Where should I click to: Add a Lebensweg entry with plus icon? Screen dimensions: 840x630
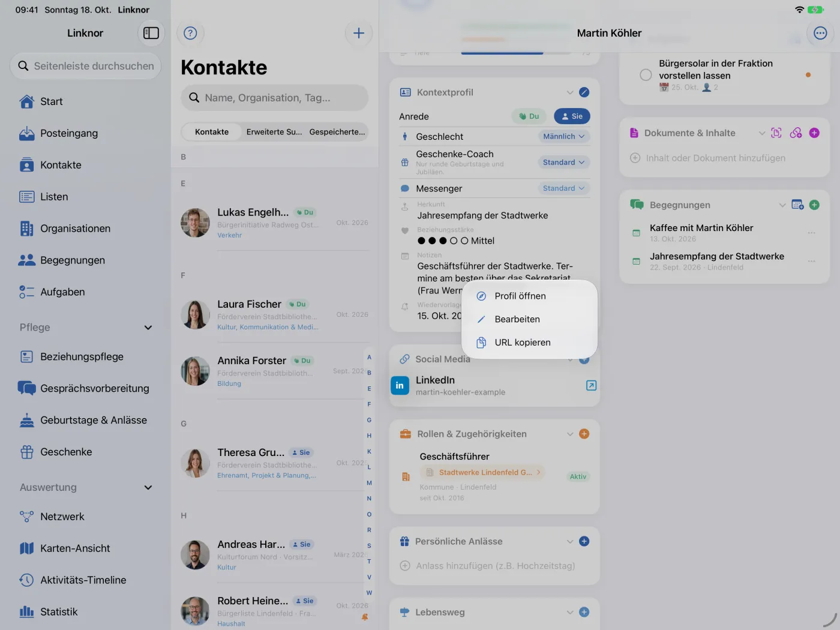[x=584, y=612]
